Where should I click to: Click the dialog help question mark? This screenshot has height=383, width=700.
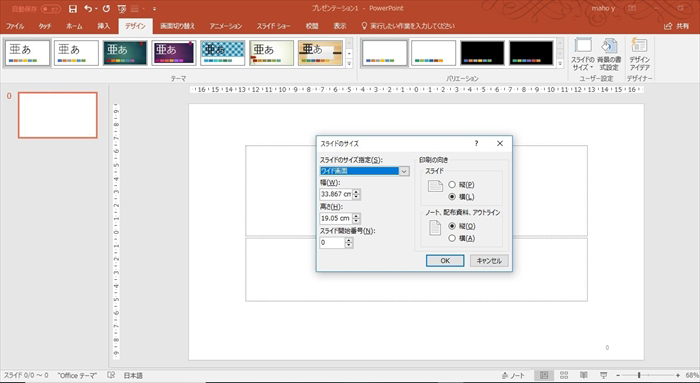click(x=476, y=143)
